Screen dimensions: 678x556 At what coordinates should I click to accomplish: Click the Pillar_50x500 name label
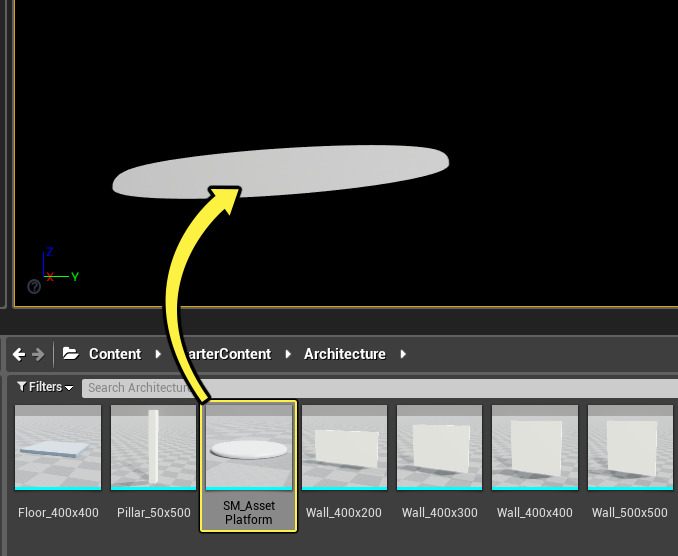click(154, 513)
